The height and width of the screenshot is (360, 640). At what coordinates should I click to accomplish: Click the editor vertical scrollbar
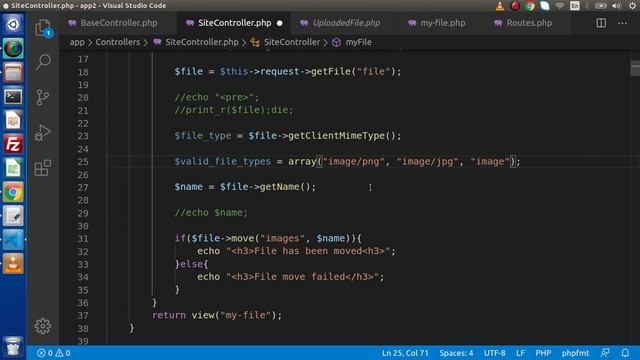click(635, 68)
